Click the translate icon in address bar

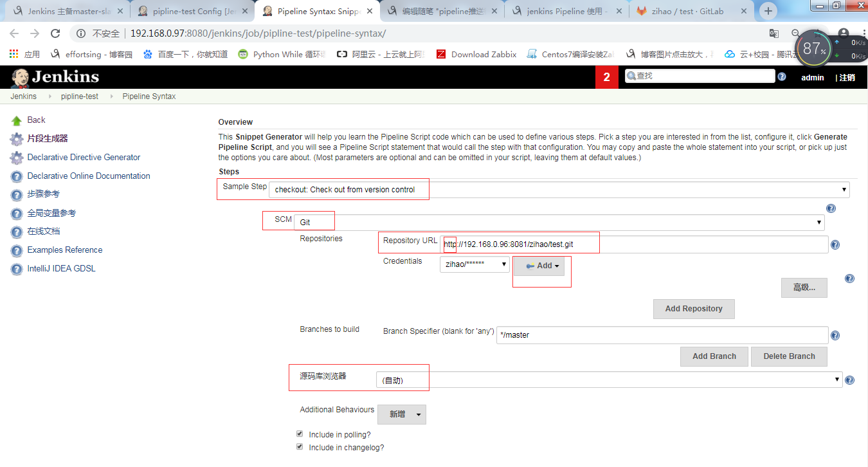[x=774, y=33]
